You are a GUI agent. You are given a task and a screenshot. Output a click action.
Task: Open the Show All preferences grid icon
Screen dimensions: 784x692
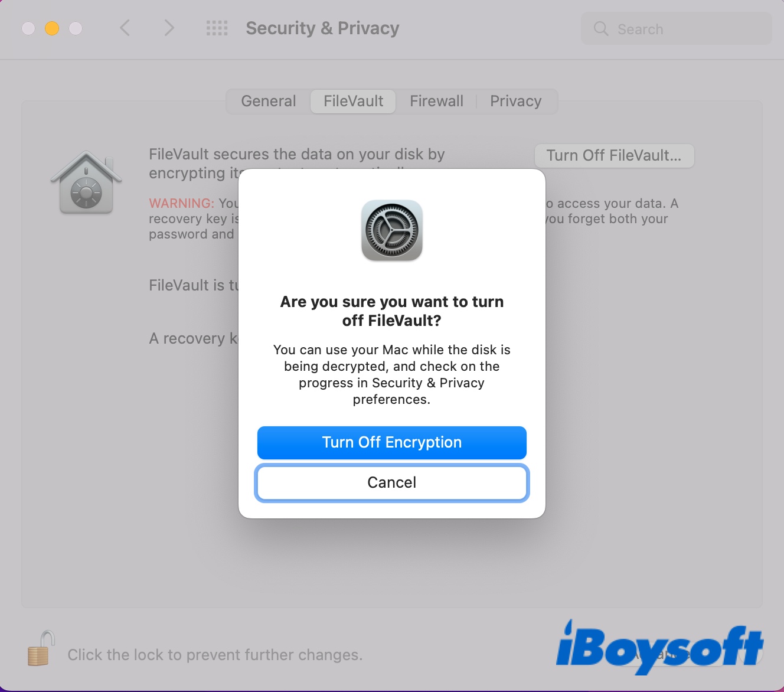point(217,28)
